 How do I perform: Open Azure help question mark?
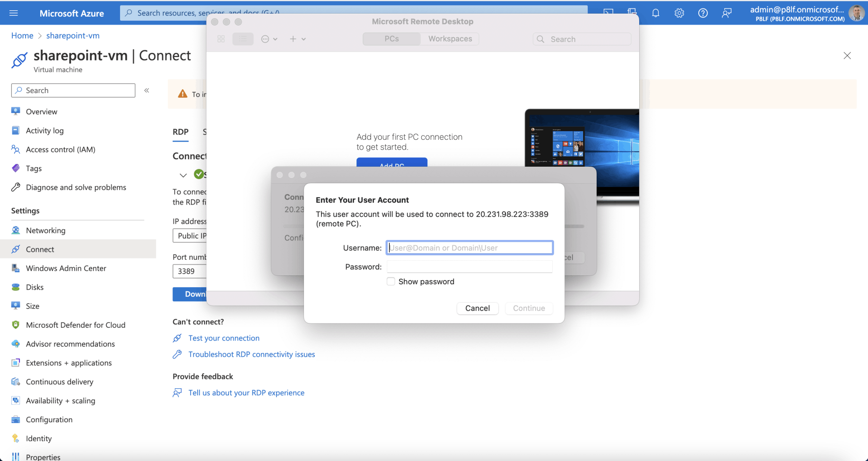point(703,13)
